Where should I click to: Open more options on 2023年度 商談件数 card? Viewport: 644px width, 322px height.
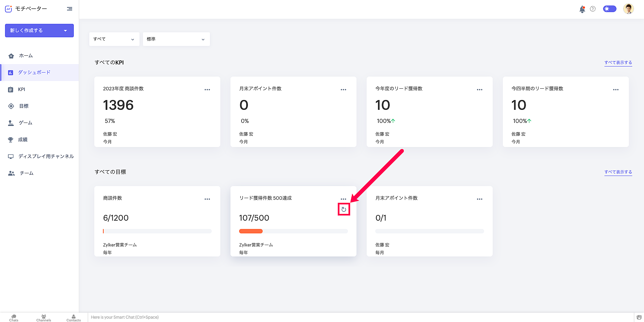207,90
